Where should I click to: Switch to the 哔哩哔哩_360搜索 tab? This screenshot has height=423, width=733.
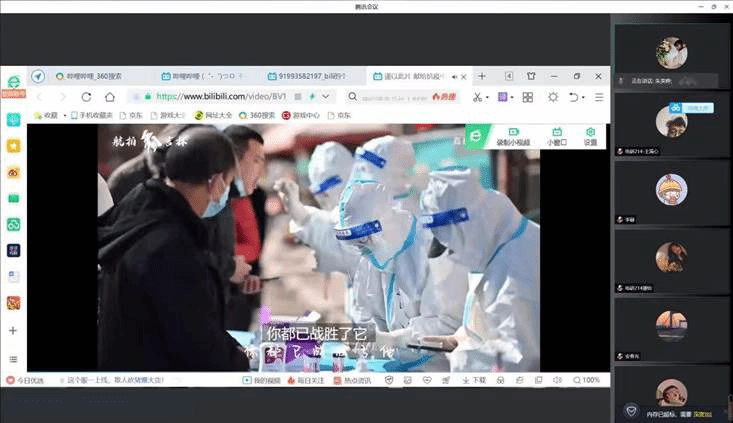[95, 76]
